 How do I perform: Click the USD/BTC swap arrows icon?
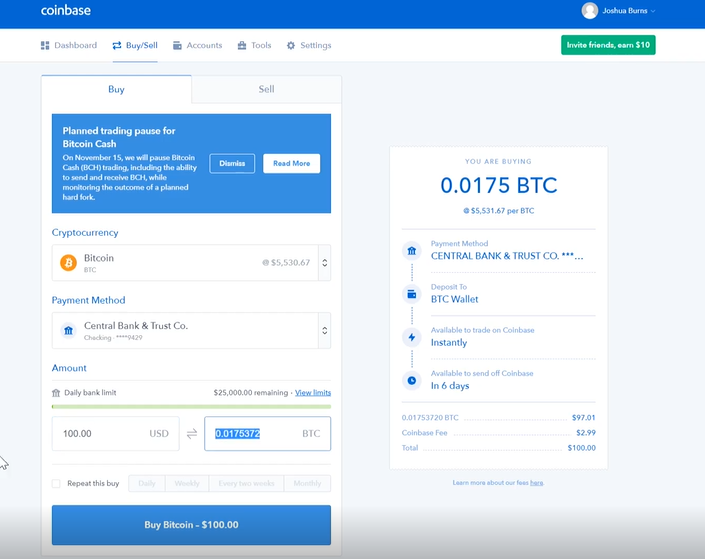pos(192,434)
